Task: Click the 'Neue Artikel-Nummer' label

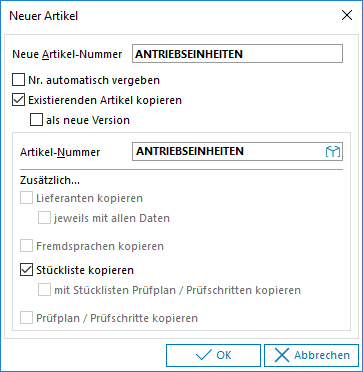Action: pyautogui.click(x=67, y=54)
